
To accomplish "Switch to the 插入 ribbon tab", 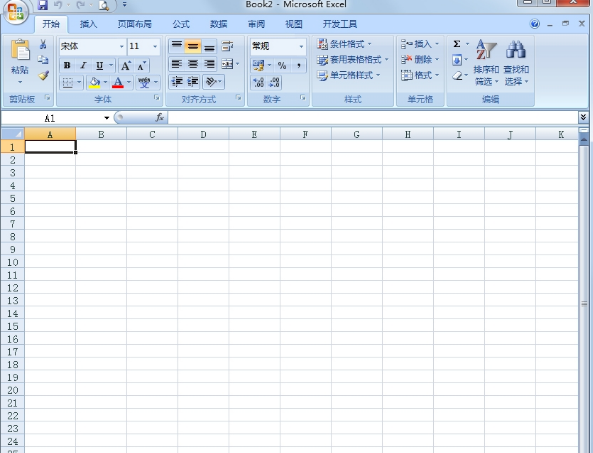I will pos(88,24).
